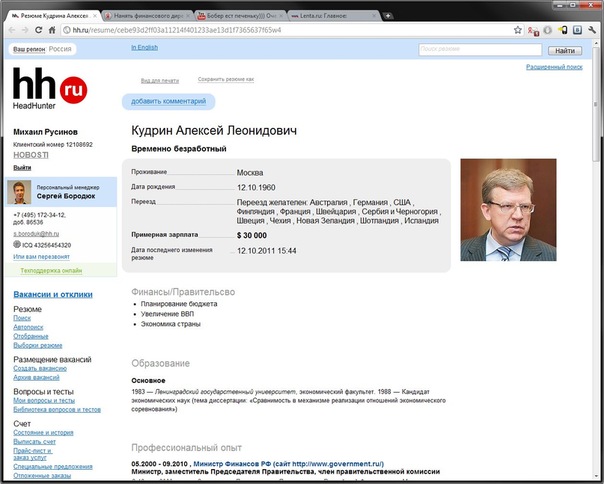Image resolution: width=604 pixels, height=484 pixels.
Task: Click the ICQ status icon in the sidebar
Action: [x=17, y=244]
